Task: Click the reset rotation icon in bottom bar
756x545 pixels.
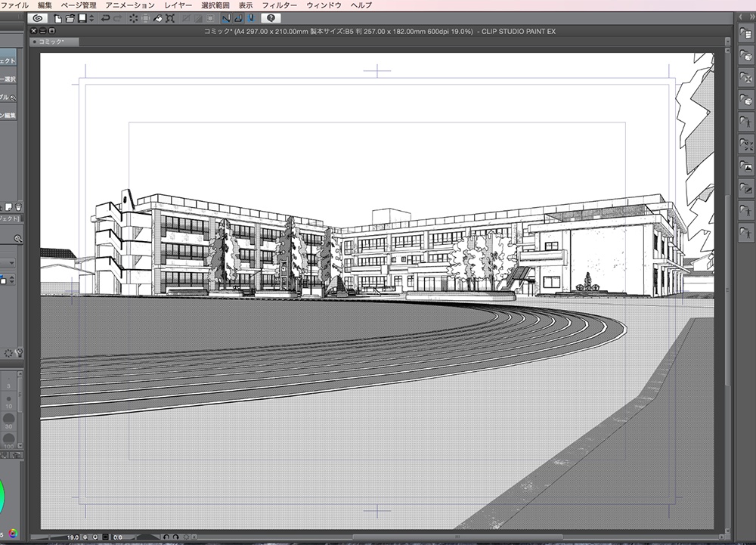Action: click(186, 537)
